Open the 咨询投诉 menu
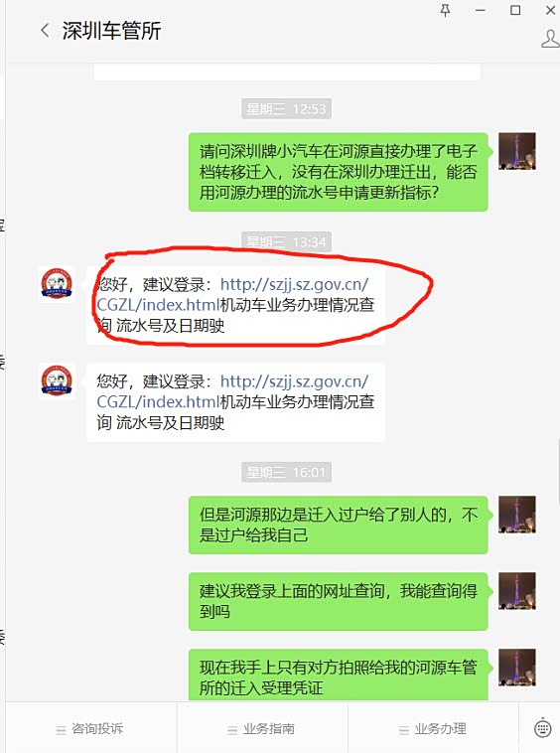Screen dimensions: 560x753 [x=90, y=728]
